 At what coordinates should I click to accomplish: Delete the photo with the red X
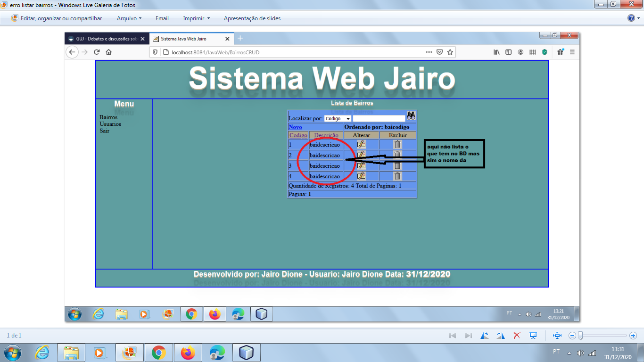[517, 336]
